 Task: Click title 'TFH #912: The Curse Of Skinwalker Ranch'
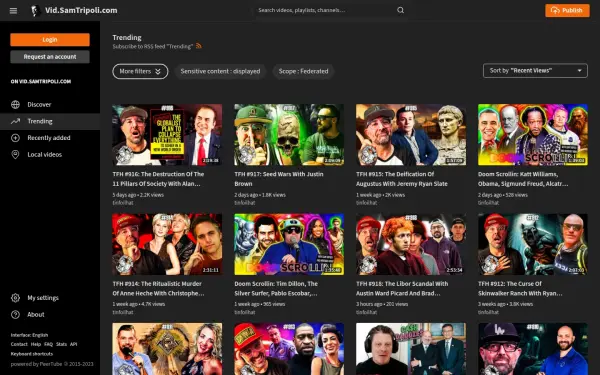pyautogui.click(x=520, y=289)
